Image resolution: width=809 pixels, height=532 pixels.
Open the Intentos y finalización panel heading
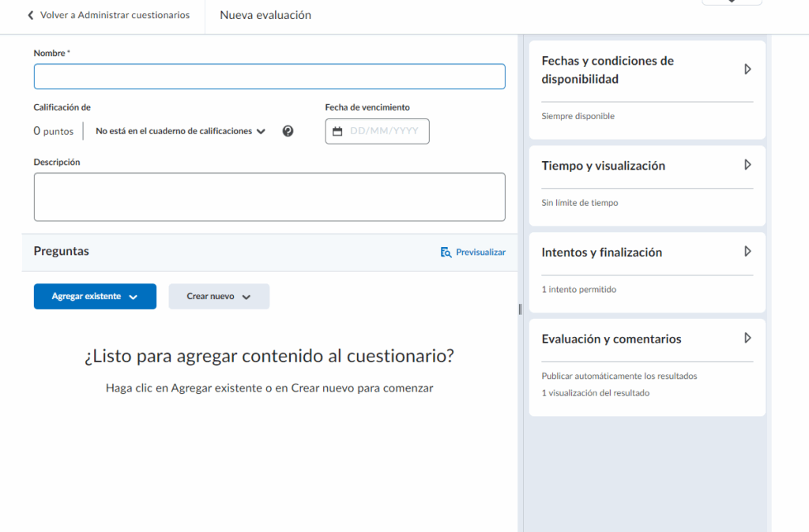[x=601, y=253]
